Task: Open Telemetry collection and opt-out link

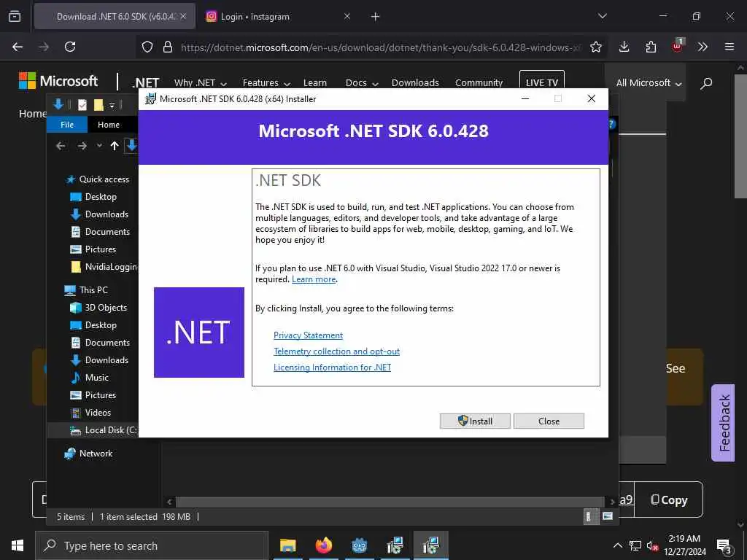Action: click(x=336, y=351)
